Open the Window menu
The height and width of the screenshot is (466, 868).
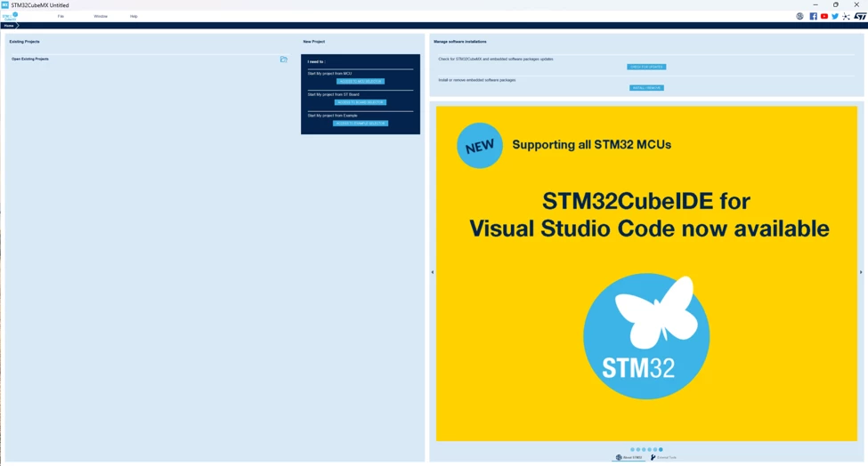coord(101,17)
